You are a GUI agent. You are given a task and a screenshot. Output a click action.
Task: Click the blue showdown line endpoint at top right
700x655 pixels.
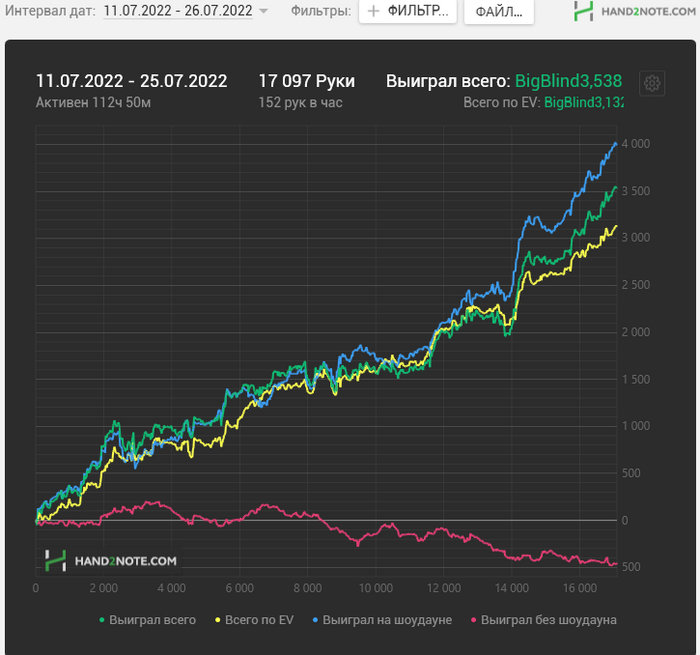(616, 144)
